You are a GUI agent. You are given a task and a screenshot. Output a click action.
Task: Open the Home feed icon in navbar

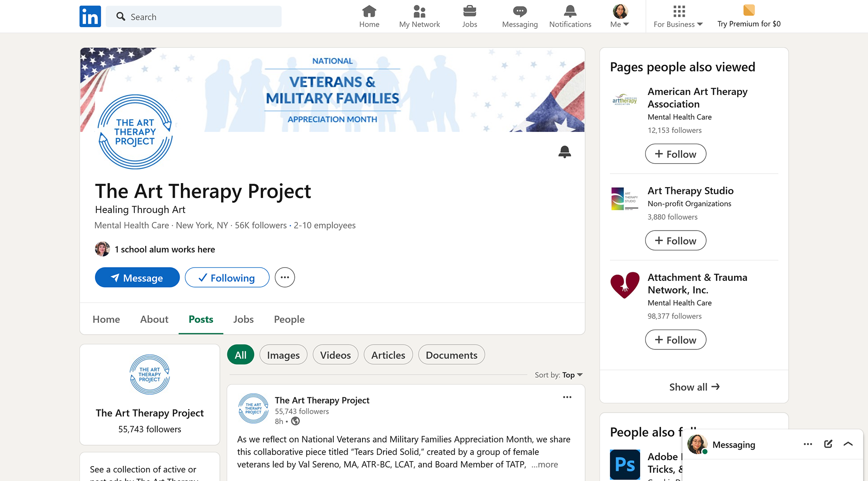pyautogui.click(x=369, y=17)
